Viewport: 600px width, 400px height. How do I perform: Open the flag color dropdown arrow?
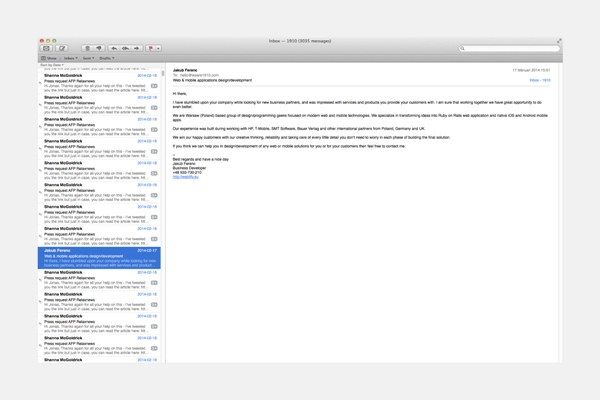click(160, 48)
